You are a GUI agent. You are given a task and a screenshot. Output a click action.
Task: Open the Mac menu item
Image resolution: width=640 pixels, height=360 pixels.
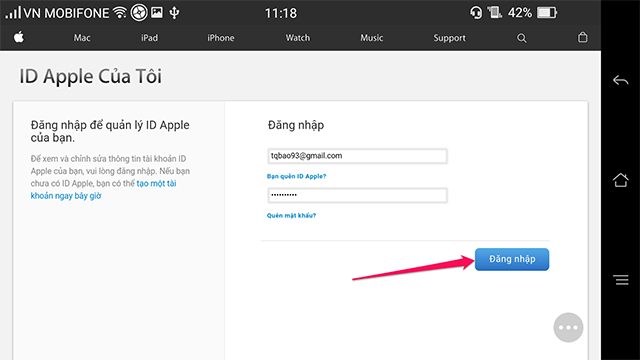[x=82, y=38]
